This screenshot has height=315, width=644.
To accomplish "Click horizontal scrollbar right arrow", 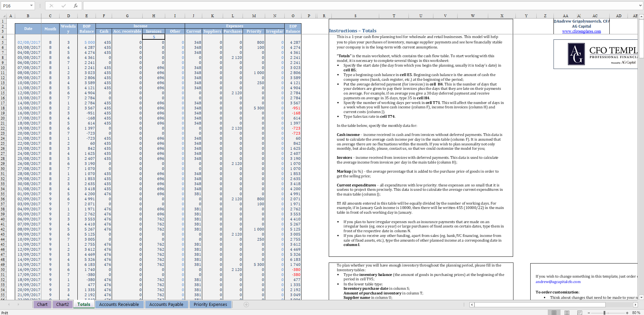I will 635,305.
